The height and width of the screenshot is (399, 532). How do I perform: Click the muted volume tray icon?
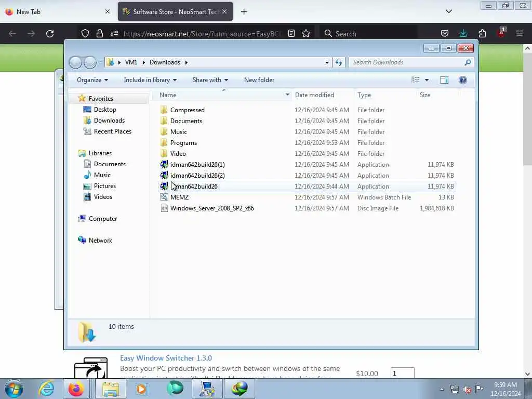[467, 390]
